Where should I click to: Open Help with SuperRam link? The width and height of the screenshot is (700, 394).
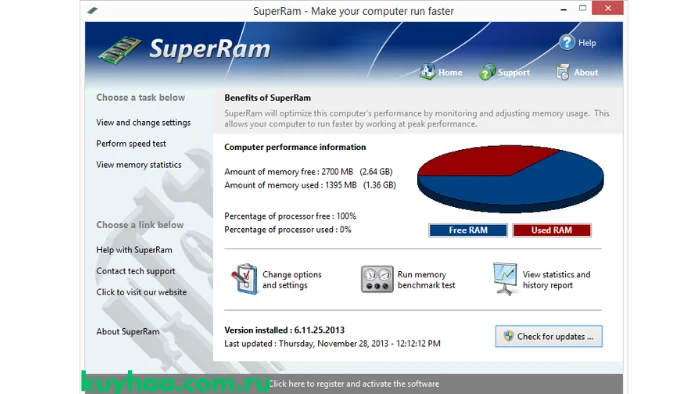pos(134,250)
